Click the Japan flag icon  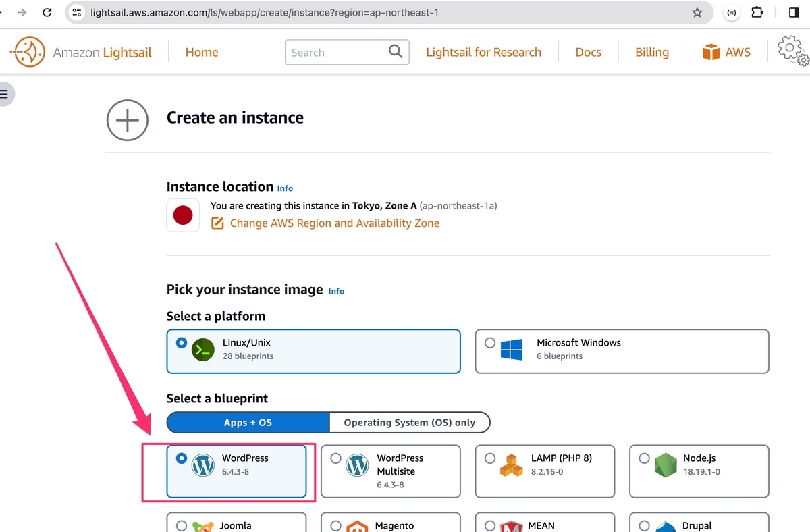coord(183,215)
